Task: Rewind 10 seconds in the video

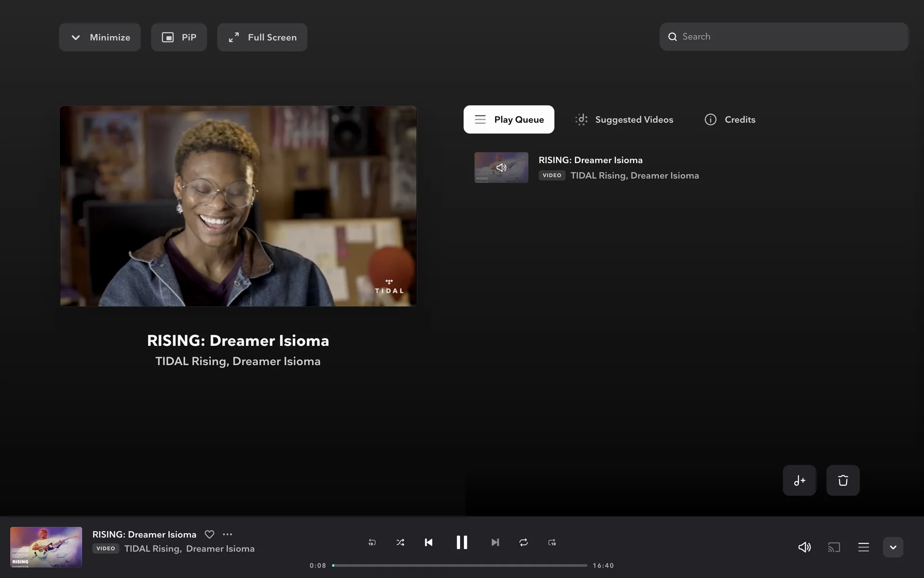Action: pos(372,542)
